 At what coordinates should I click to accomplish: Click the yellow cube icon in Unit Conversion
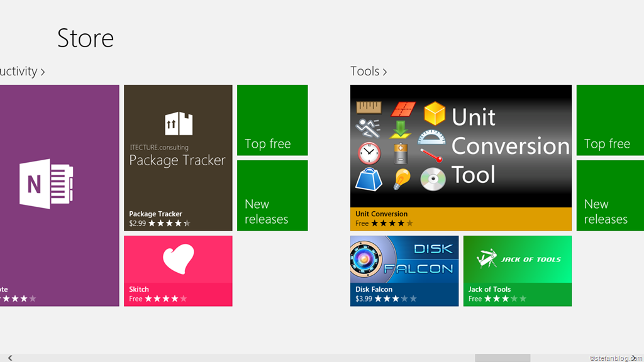point(434,113)
